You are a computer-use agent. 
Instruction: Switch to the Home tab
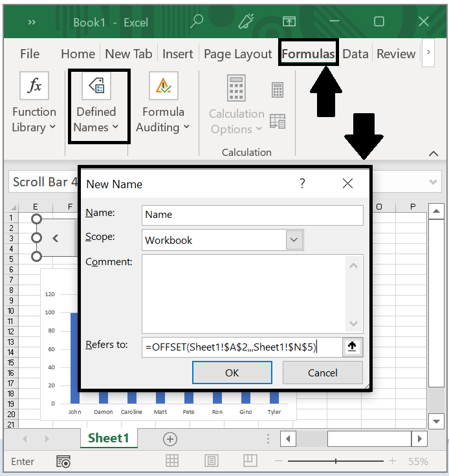(78, 54)
